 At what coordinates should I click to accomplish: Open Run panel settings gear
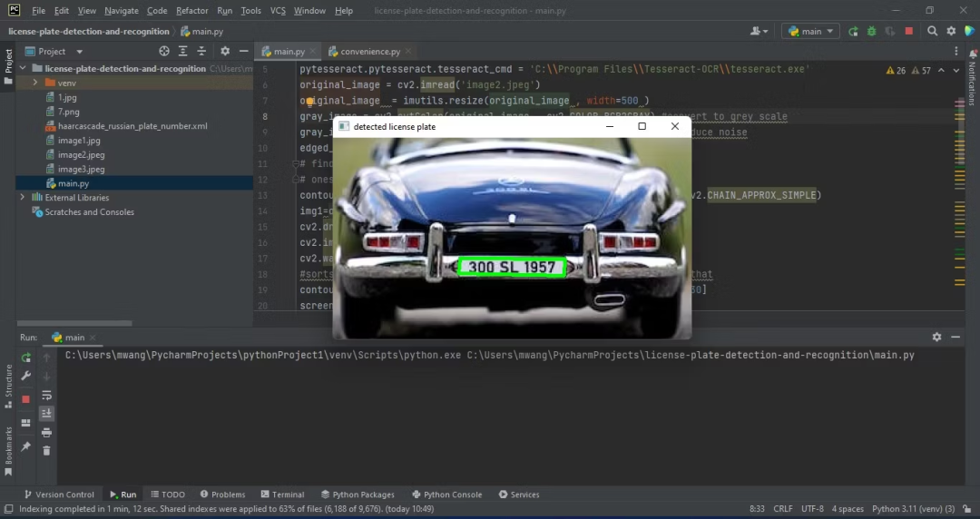936,337
